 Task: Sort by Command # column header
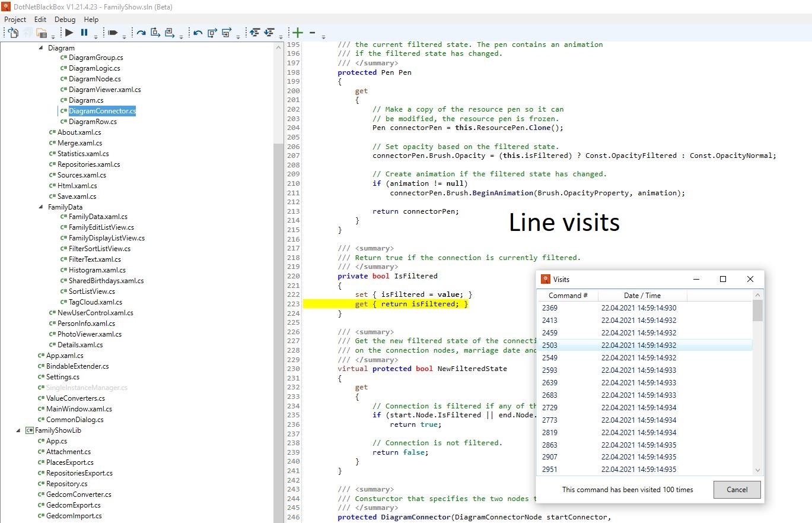(x=568, y=296)
